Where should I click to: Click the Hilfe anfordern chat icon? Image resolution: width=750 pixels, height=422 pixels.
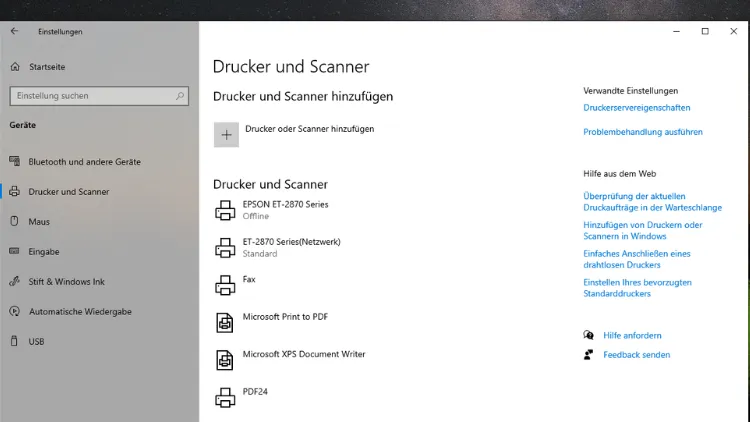[x=589, y=335]
